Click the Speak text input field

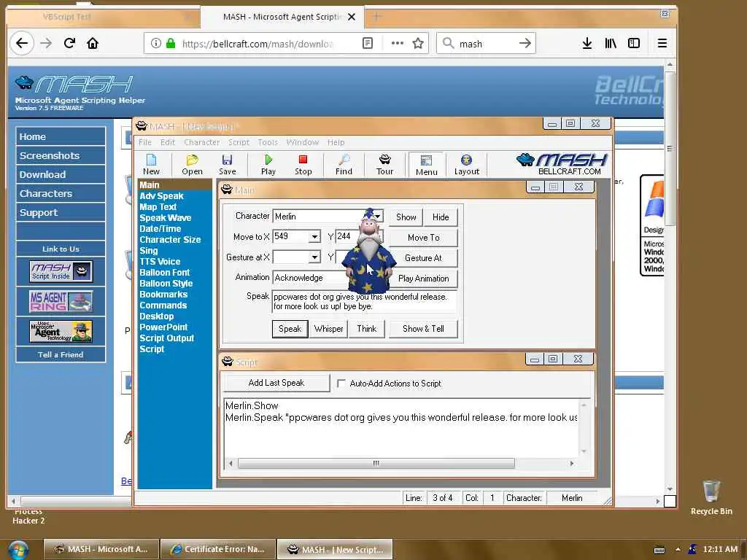tap(364, 301)
